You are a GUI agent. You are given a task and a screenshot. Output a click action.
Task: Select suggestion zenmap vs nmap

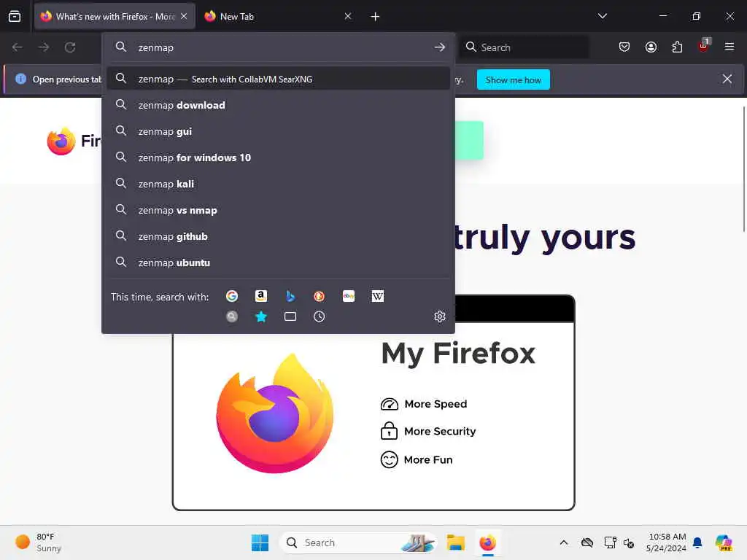(278, 210)
